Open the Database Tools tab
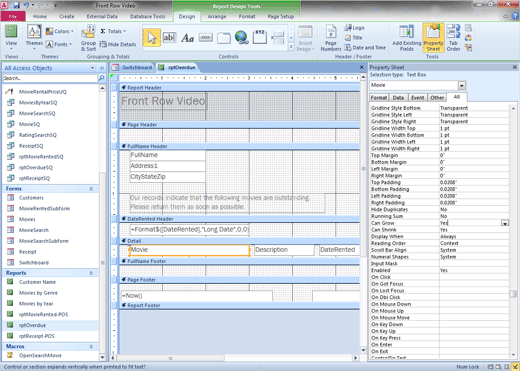The height and width of the screenshot is (371, 520). tap(147, 16)
